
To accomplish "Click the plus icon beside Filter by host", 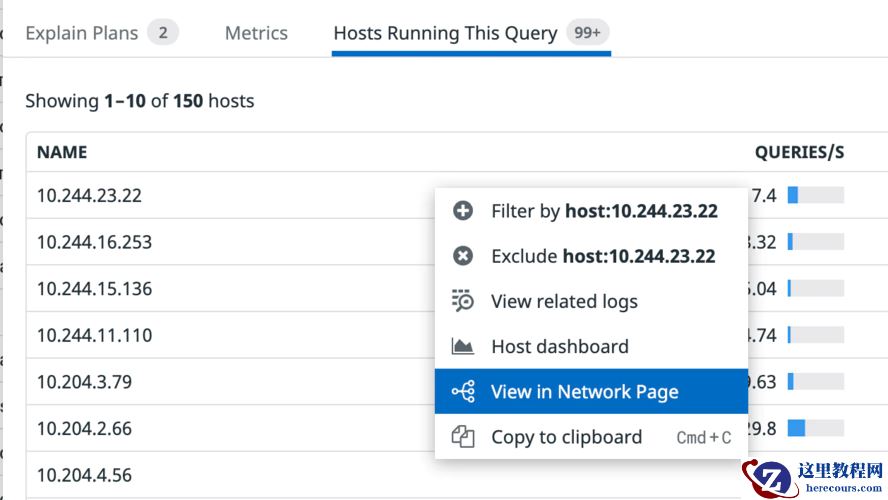I will pyautogui.click(x=462, y=211).
